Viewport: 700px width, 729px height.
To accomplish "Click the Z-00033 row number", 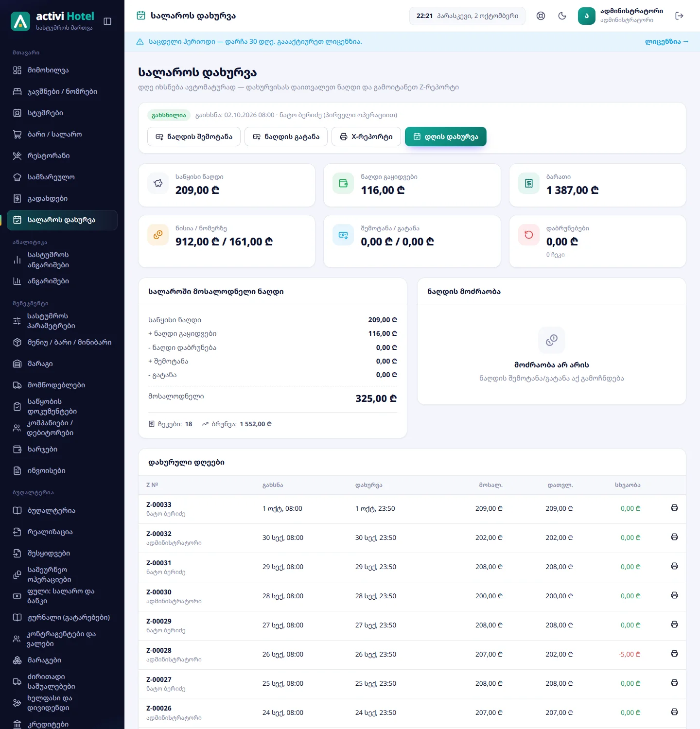I will point(159,504).
